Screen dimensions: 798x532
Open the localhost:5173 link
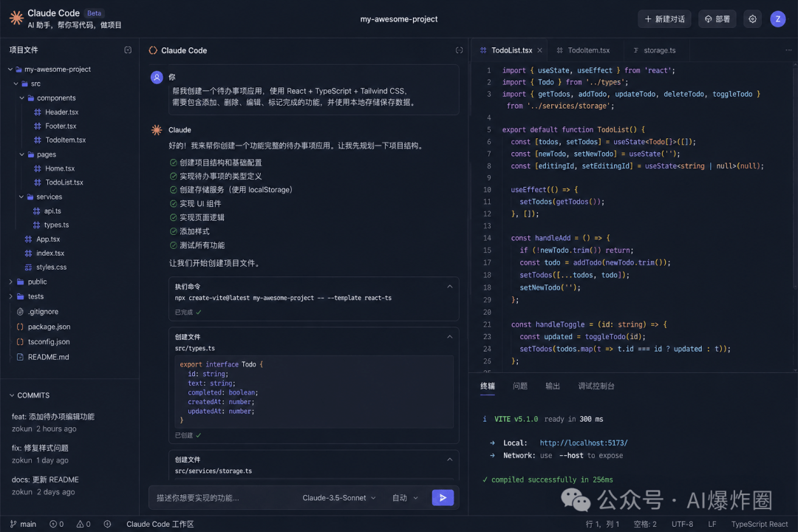click(584, 443)
